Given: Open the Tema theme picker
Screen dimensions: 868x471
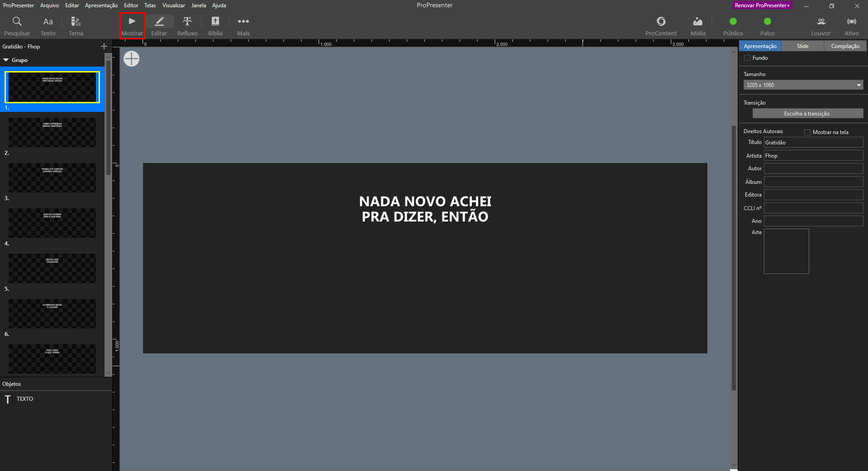Looking at the screenshot, I should [76, 26].
